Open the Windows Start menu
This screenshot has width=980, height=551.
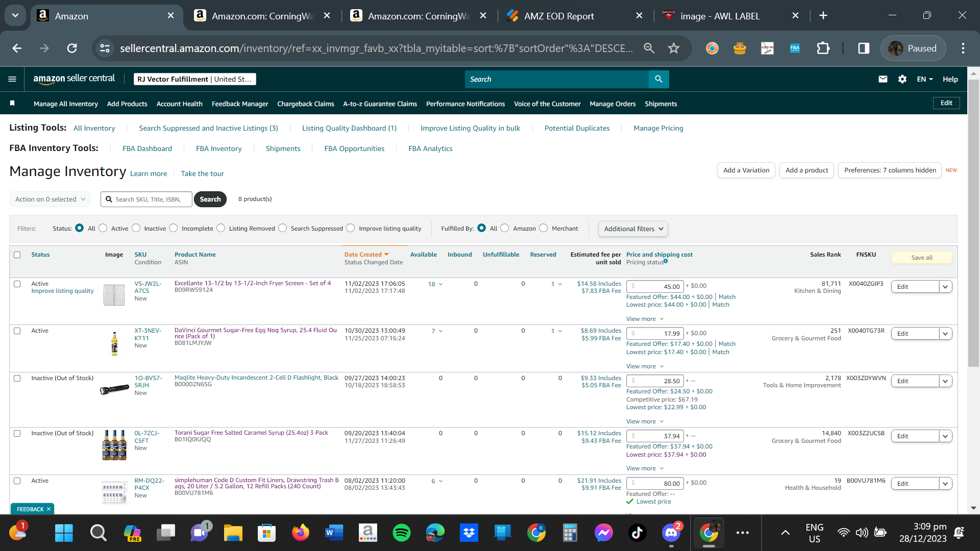pos(64,533)
